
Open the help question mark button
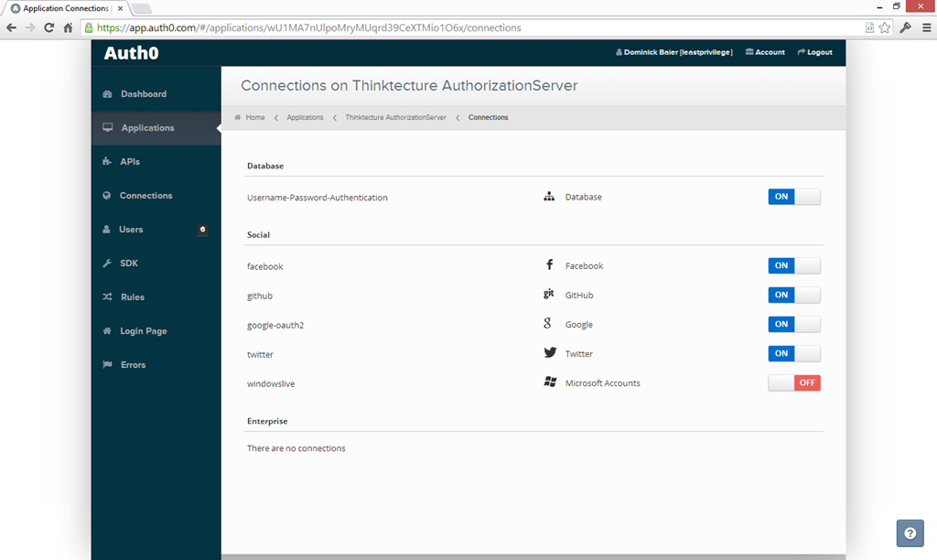910,533
